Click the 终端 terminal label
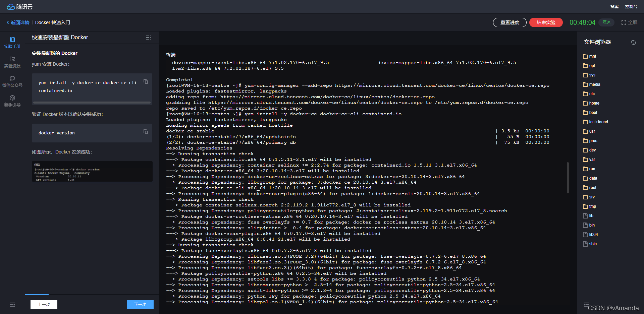Image resolution: width=644 pixels, height=314 pixels. tap(171, 55)
